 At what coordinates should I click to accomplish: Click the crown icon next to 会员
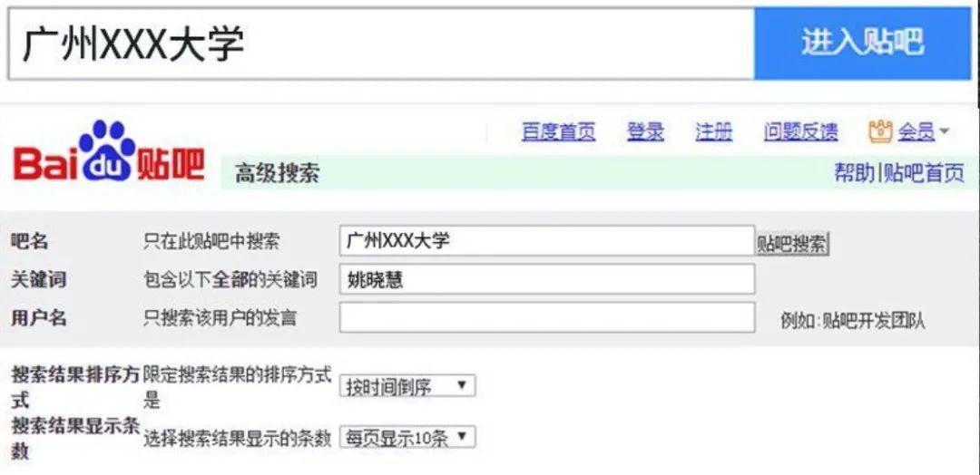point(880,131)
